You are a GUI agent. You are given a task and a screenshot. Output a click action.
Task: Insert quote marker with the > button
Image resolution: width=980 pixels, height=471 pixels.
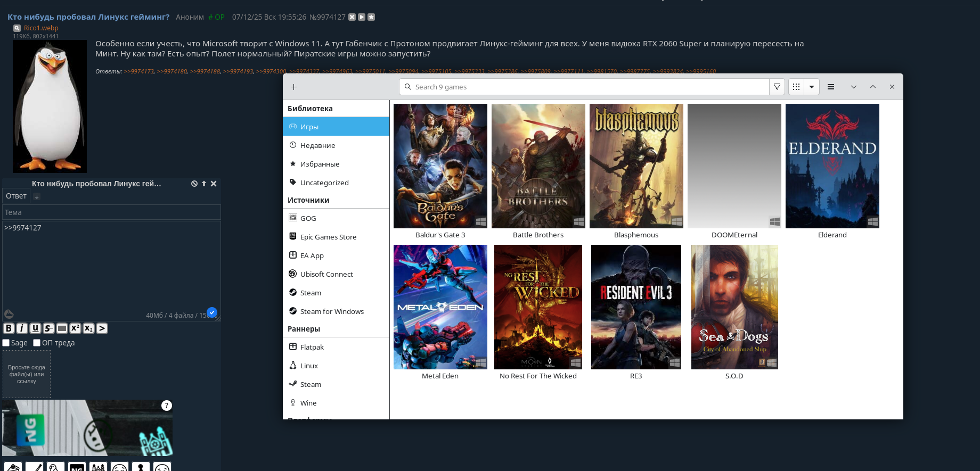click(x=102, y=328)
